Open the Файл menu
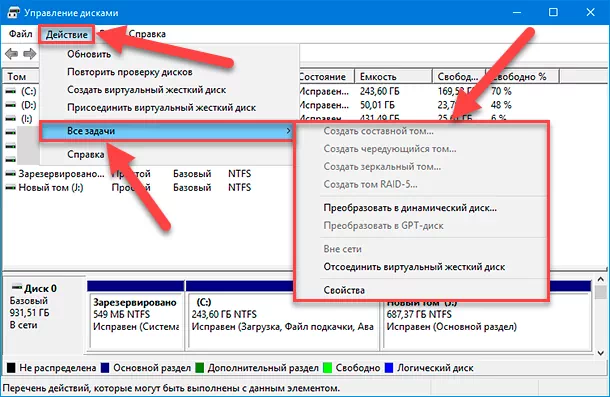 pyautogui.click(x=20, y=34)
